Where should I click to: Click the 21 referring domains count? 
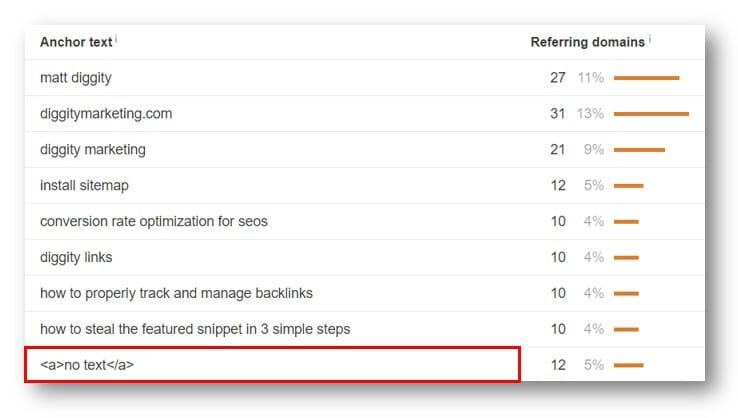558,150
